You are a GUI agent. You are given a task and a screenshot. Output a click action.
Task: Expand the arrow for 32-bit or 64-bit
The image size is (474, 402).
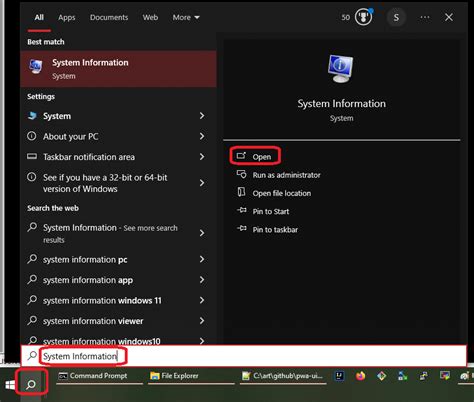pos(202,183)
